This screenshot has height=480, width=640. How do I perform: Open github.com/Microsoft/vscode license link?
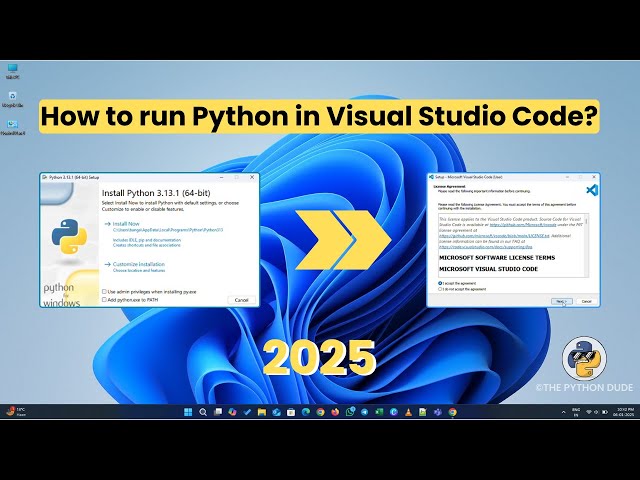pos(523,224)
